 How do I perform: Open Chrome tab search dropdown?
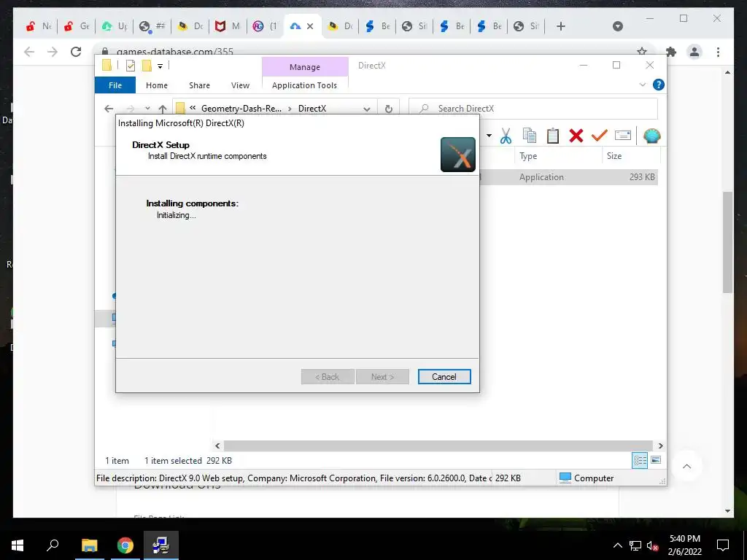(617, 26)
